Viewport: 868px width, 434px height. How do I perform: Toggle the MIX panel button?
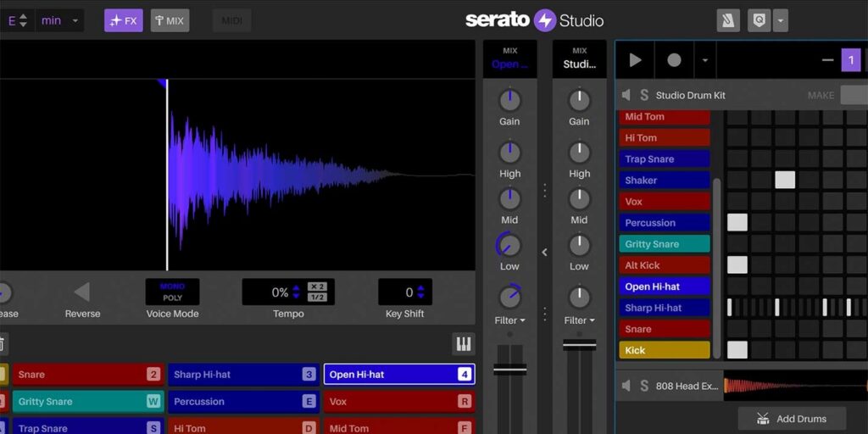(x=170, y=21)
